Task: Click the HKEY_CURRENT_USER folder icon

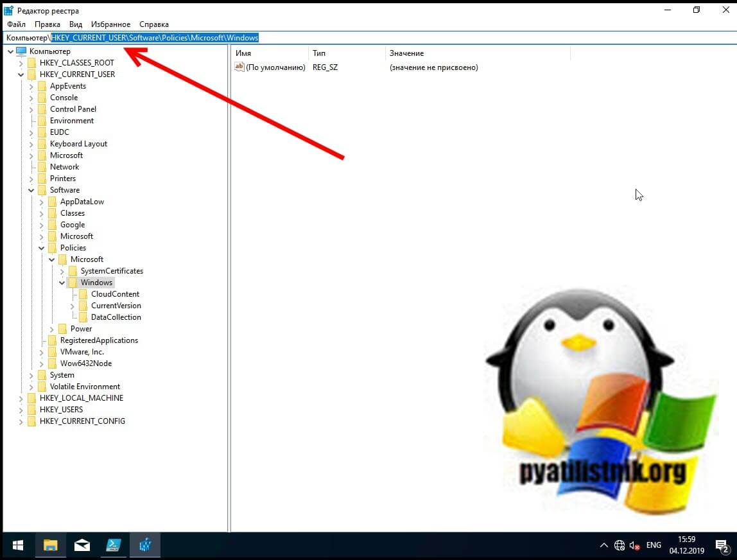Action: coord(31,74)
